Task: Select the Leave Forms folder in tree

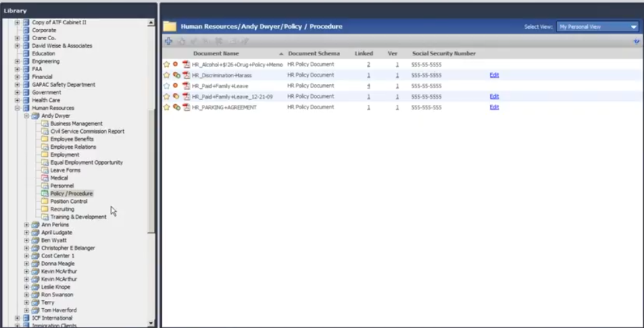Action: pos(65,170)
